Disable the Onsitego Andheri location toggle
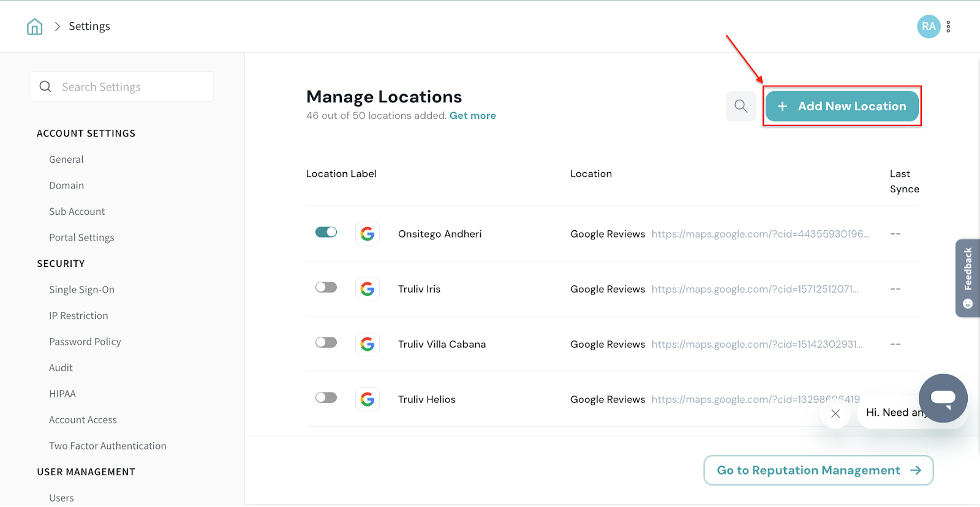980x507 pixels. click(326, 232)
